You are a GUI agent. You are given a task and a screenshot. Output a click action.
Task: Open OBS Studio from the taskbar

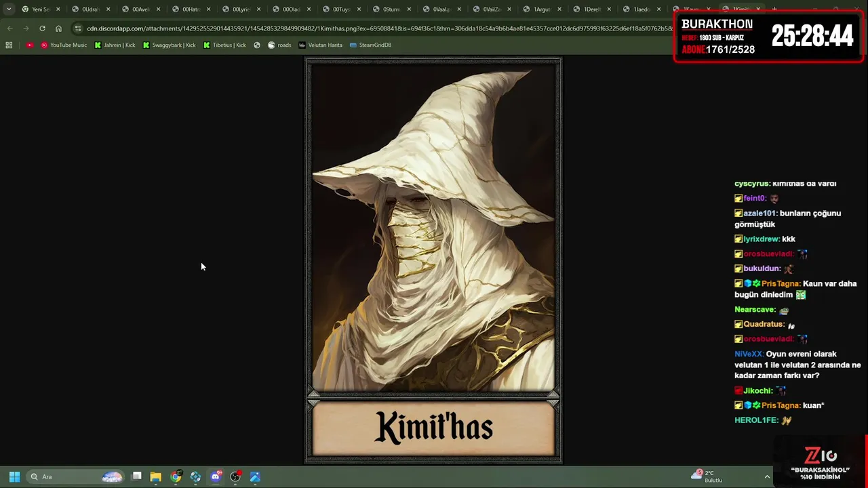[x=235, y=476]
